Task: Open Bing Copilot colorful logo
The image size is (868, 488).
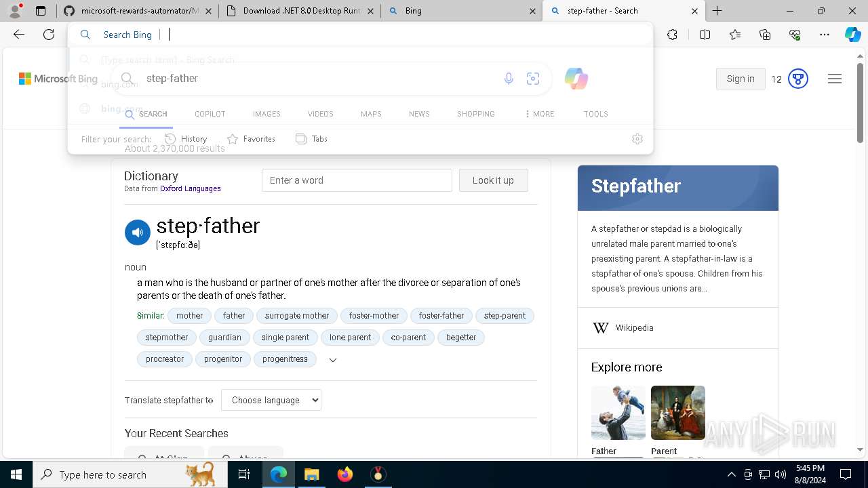Action: tap(576, 79)
